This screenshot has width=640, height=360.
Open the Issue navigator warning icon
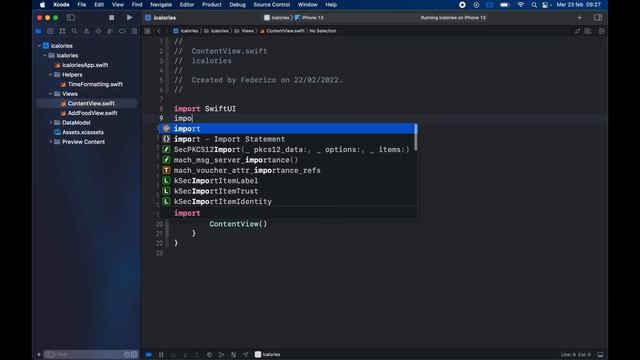click(86, 31)
